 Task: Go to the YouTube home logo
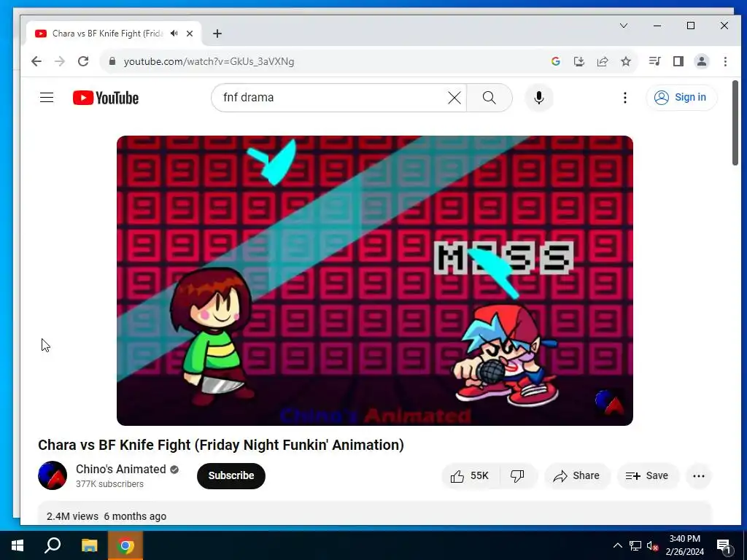[x=106, y=98]
